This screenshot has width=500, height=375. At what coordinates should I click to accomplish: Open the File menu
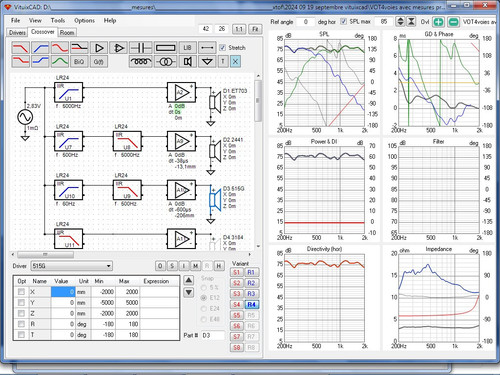(15, 20)
